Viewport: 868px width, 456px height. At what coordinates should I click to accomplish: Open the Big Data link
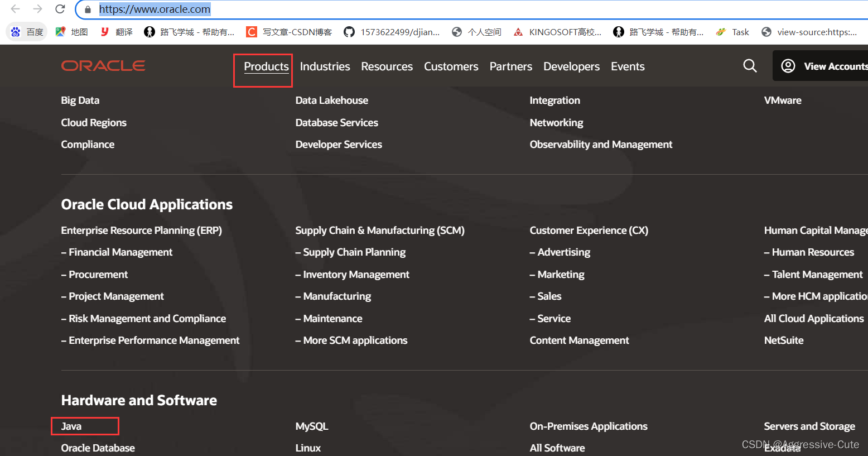point(80,100)
